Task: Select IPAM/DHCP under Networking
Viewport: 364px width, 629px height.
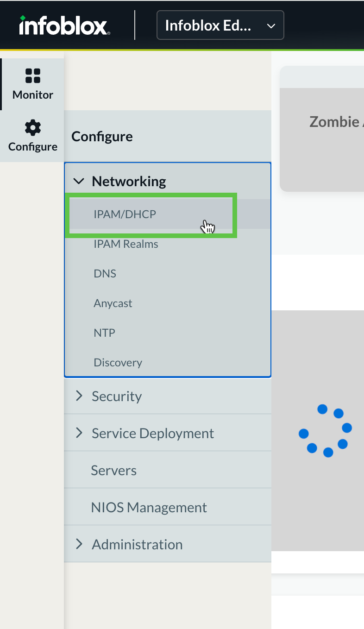Action: click(x=125, y=214)
